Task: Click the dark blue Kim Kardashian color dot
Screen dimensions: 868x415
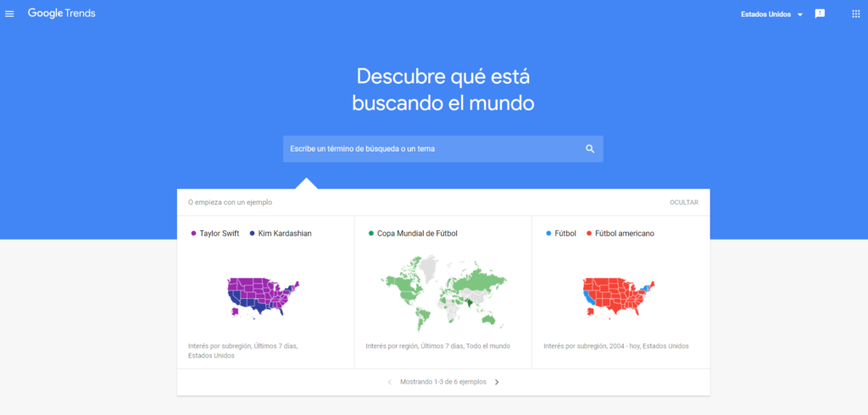Action: [252, 234]
